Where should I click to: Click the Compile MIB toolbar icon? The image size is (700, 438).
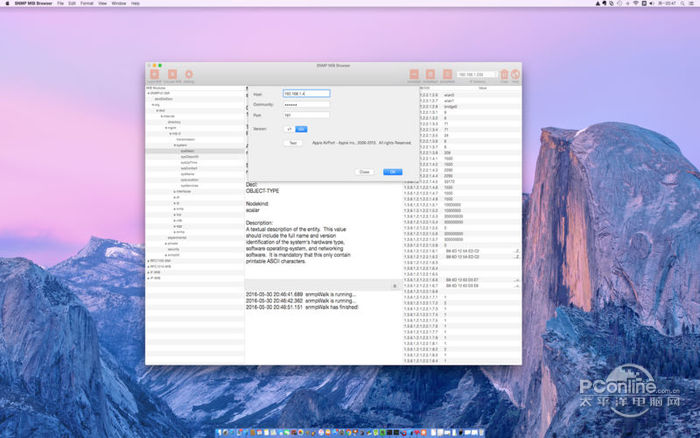click(x=172, y=74)
